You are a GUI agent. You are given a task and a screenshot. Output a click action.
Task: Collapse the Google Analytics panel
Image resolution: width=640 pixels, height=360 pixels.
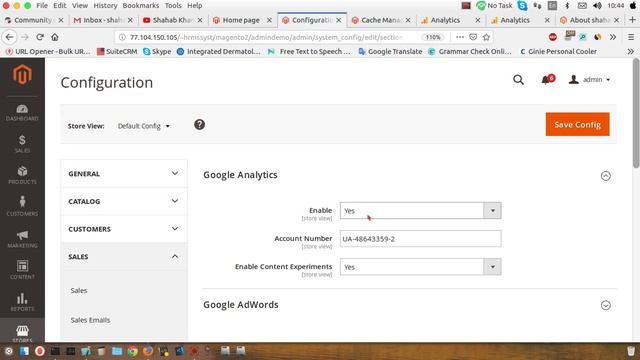[x=606, y=176]
